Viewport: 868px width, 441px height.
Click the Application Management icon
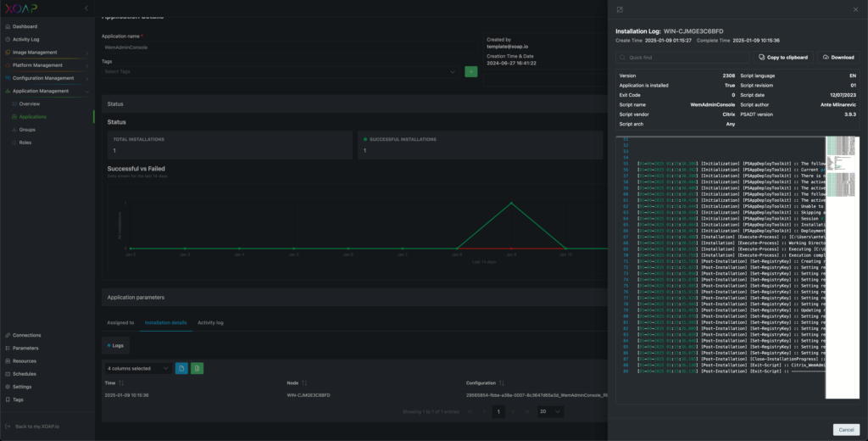pyautogui.click(x=7, y=91)
